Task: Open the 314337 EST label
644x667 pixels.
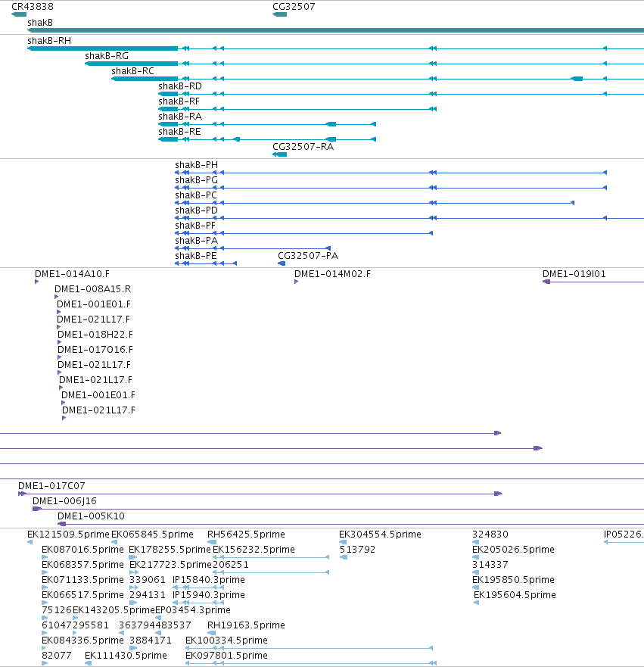Action: tap(490, 565)
